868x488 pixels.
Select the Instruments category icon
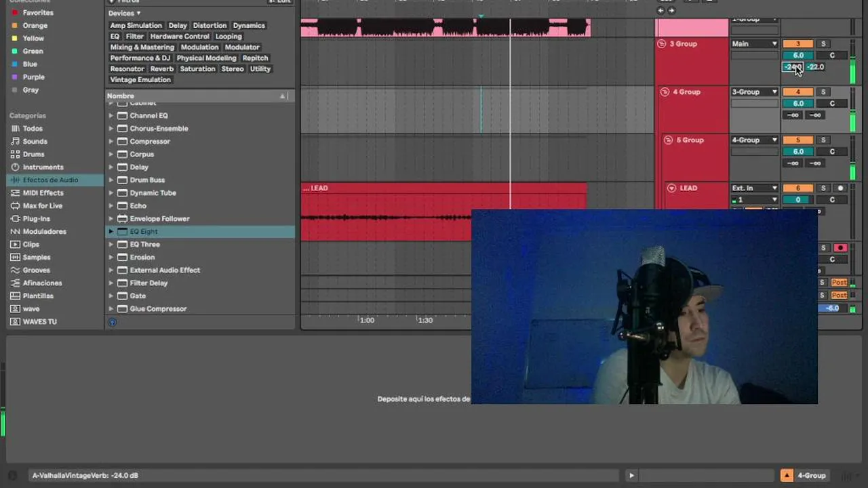[x=15, y=167]
